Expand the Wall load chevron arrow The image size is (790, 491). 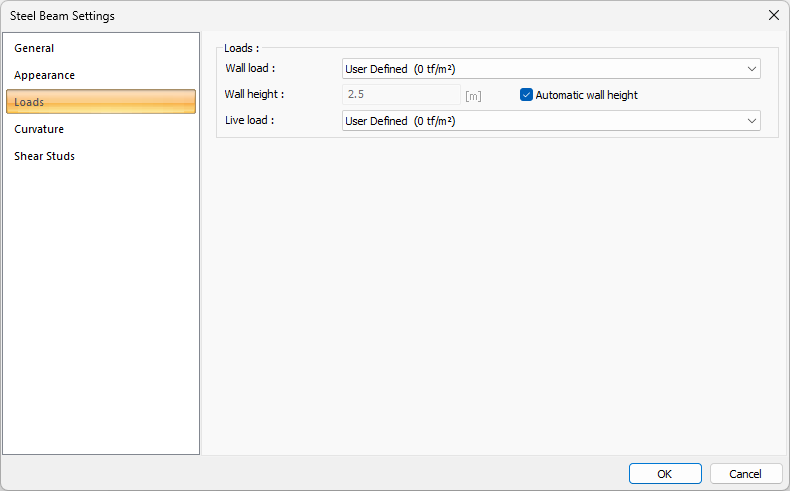coord(751,69)
